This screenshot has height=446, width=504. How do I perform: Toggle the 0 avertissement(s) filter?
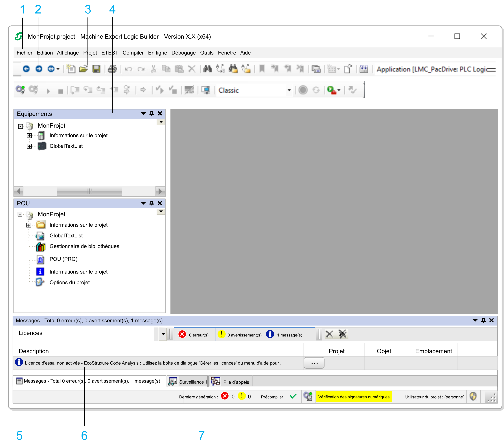pos(239,334)
